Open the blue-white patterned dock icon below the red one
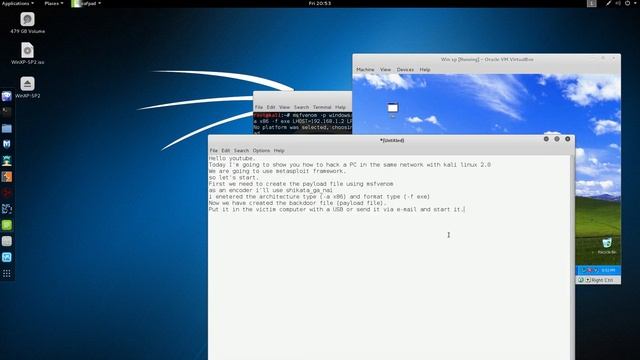Screen dimensions: 640x360 [x=7, y=209]
